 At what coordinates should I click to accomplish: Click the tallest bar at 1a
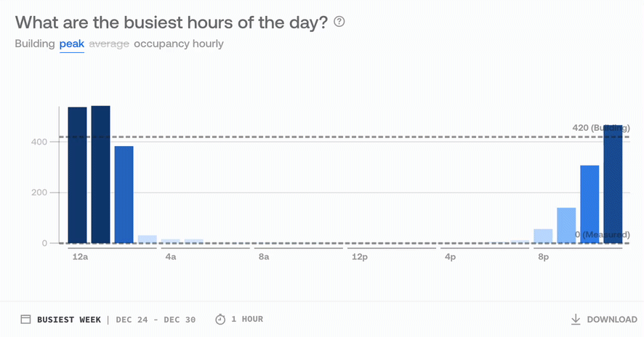(x=100, y=174)
